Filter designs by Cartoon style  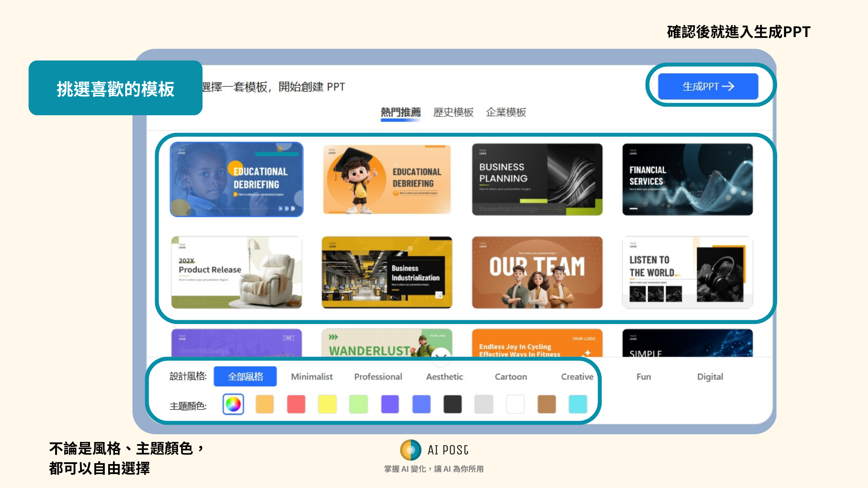click(511, 376)
